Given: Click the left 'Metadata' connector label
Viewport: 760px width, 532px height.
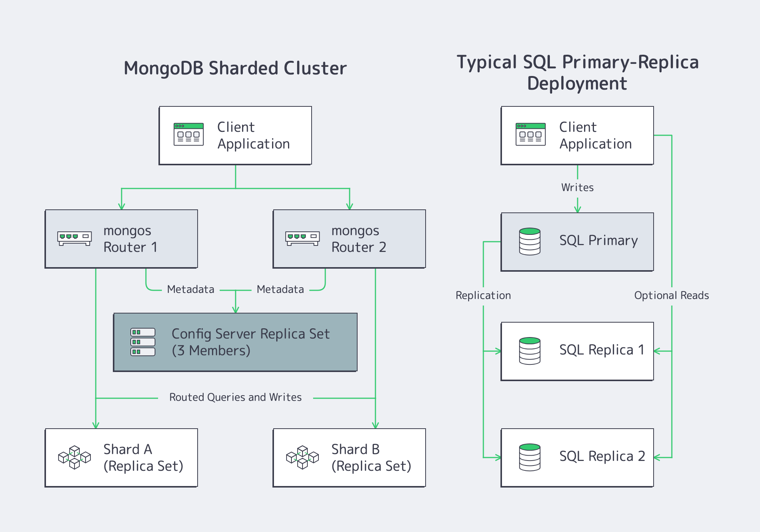Looking at the screenshot, I should (191, 289).
